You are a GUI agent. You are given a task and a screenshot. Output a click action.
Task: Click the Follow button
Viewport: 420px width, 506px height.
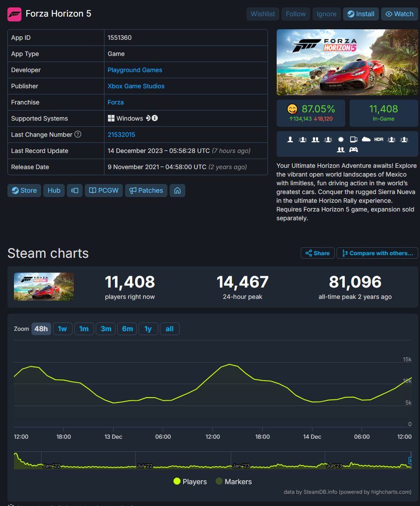pyautogui.click(x=296, y=14)
